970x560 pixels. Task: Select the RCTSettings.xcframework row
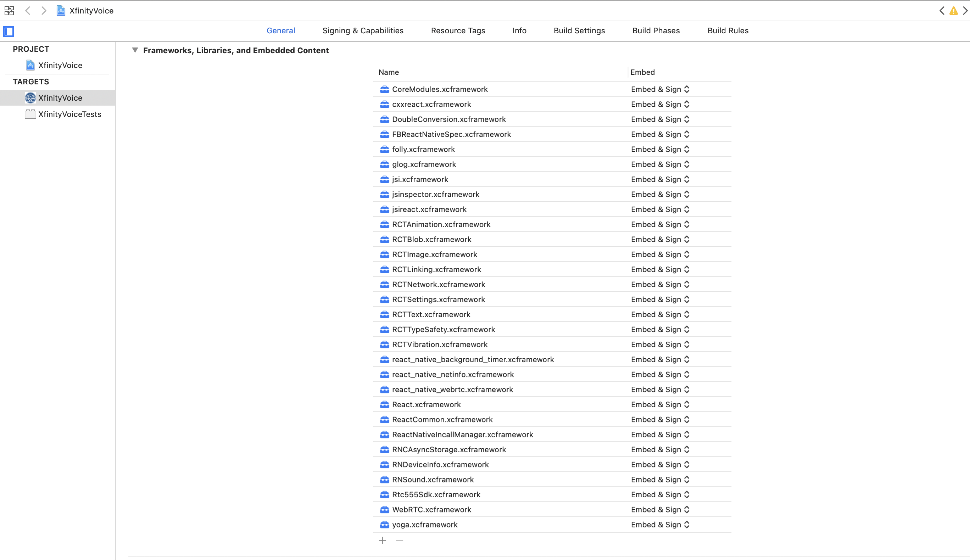(x=552, y=299)
